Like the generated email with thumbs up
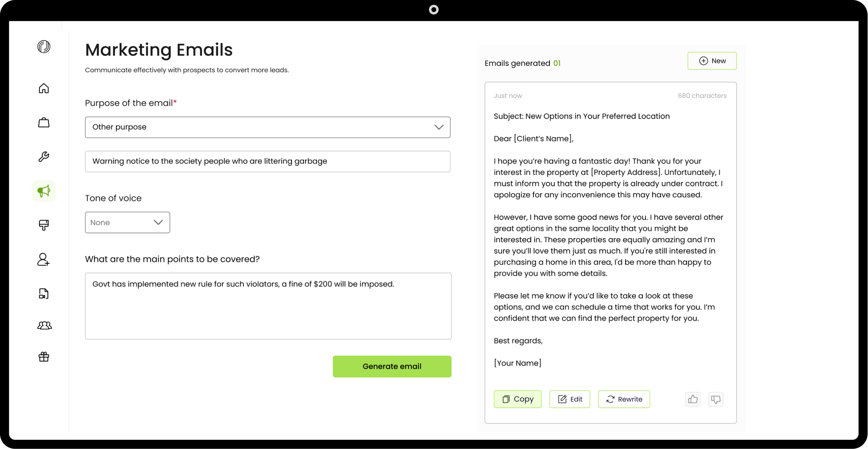The width and height of the screenshot is (868, 449). 692,399
